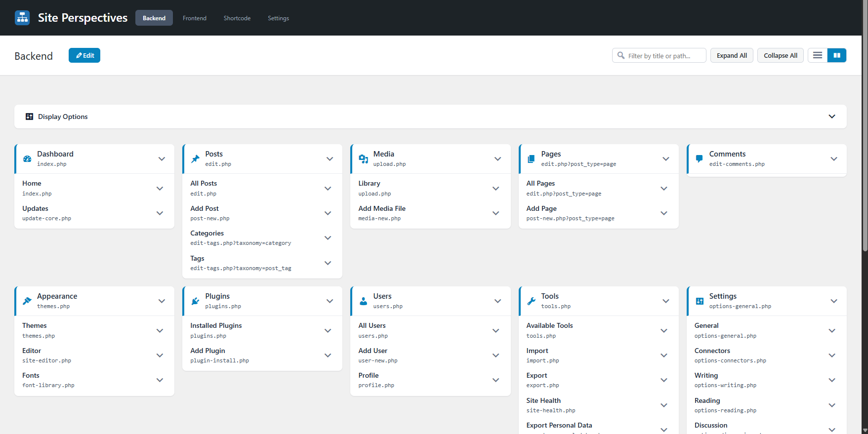Open the Frontend tab

click(195, 18)
